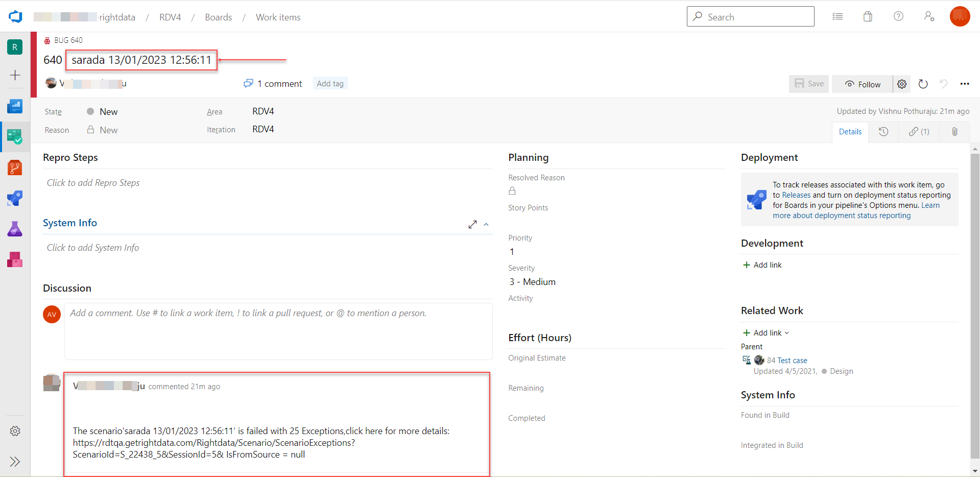980x477 pixels.
Task: Collapse the System Info section
Action: [x=486, y=225]
